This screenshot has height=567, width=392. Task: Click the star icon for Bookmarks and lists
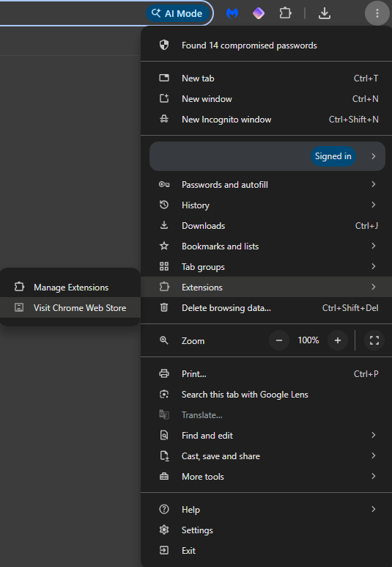tap(164, 246)
